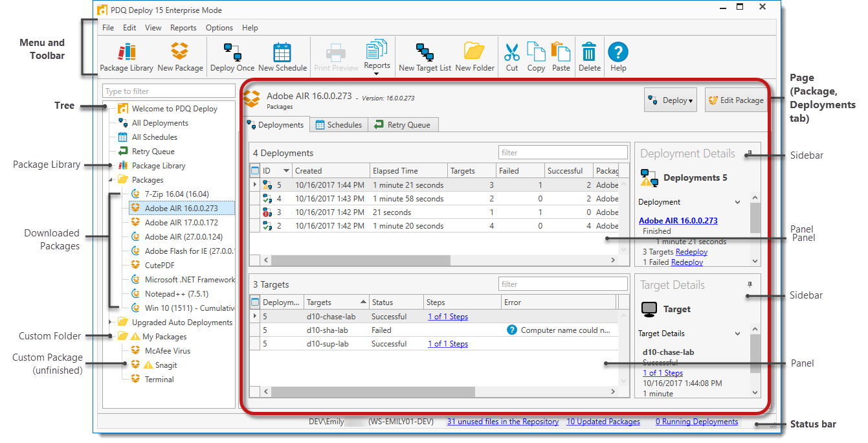Click 0 Running Deployments link
This screenshot has width=868, height=443.
(x=696, y=422)
